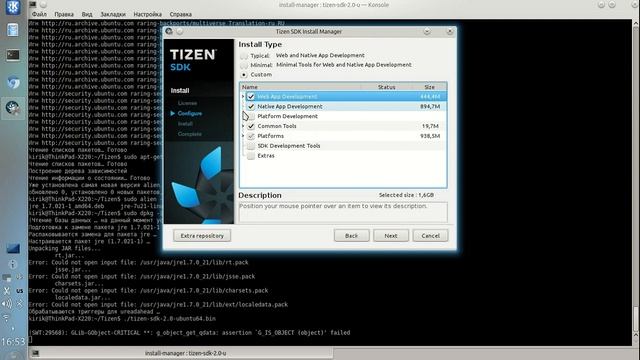Sort package list by Name column header
Viewport: 640px width, 360px height.
[x=300, y=87]
